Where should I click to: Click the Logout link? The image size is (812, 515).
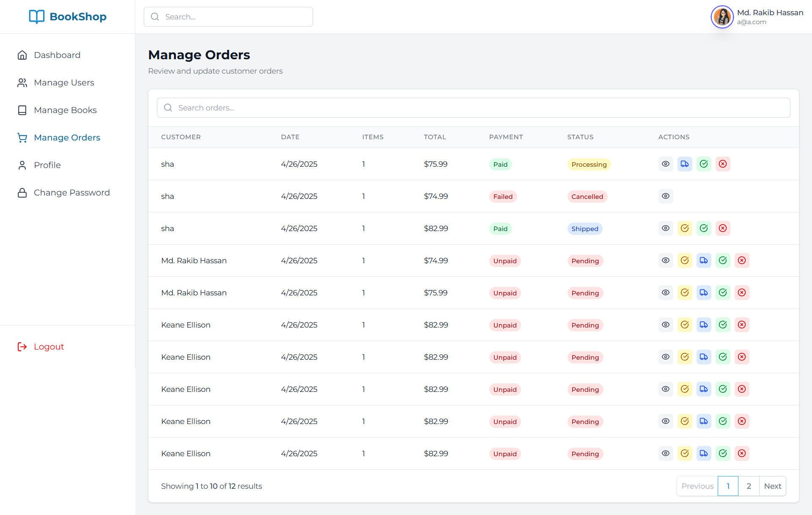coord(49,347)
